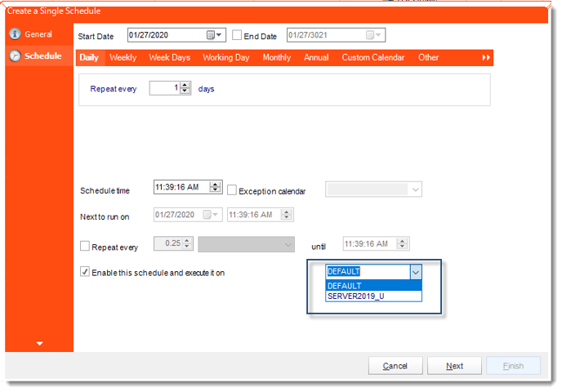Image resolution: width=562 pixels, height=392 pixels.
Task: Switch to the Weekly tab
Action: pyautogui.click(x=123, y=58)
